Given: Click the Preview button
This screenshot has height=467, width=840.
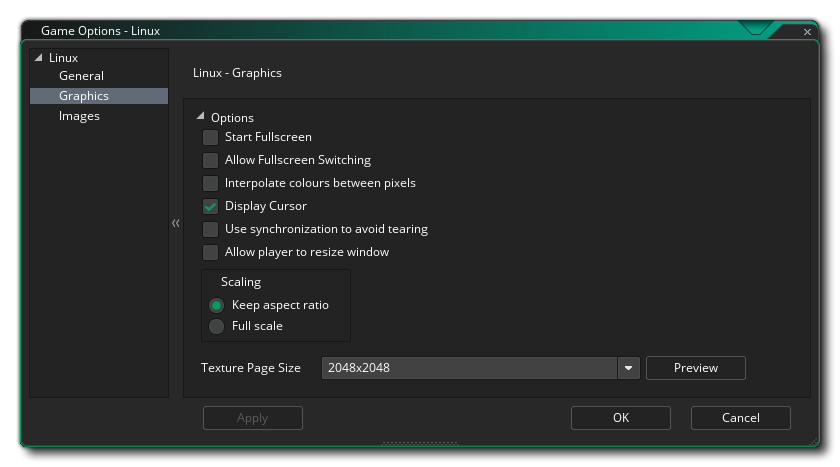Looking at the screenshot, I should tap(695, 368).
